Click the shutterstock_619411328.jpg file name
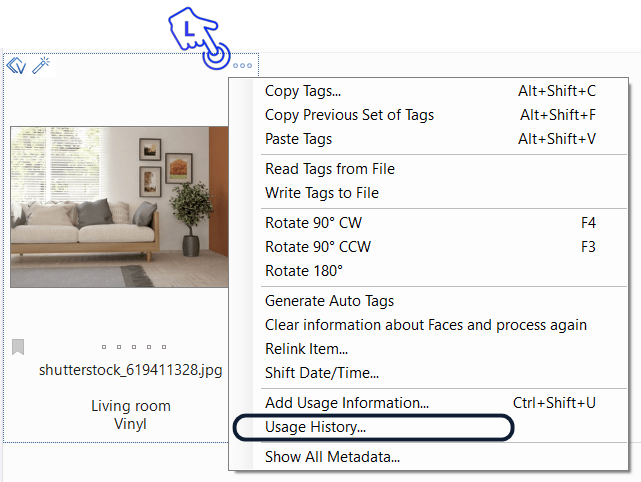Viewport: 641px width, 482px height. [130, 370]
